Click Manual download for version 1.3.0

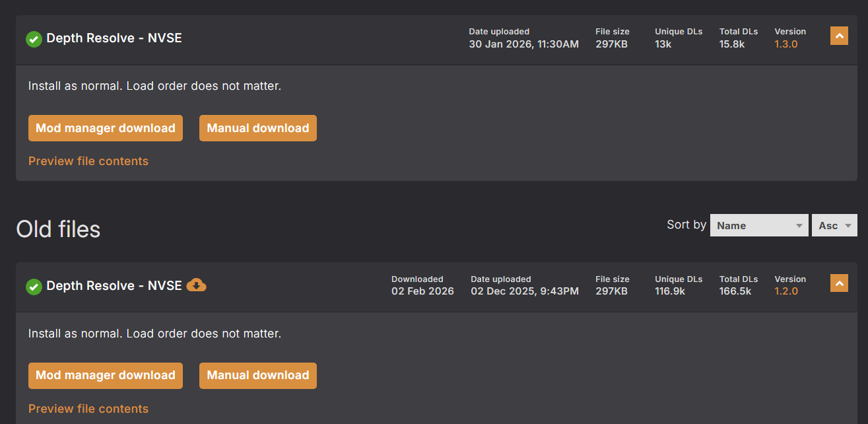[x=258, y=128]
